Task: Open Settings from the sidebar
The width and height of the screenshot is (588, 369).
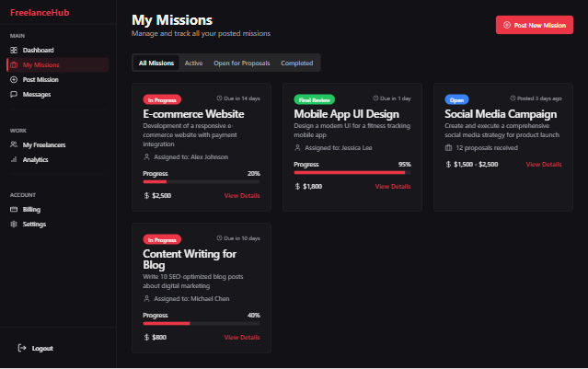Action: click(58, 224)
